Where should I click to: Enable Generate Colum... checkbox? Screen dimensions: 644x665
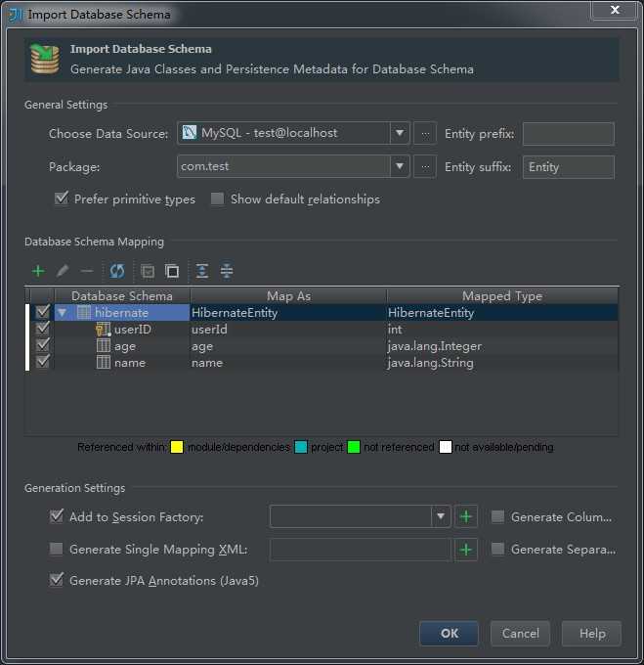point(497,516)
